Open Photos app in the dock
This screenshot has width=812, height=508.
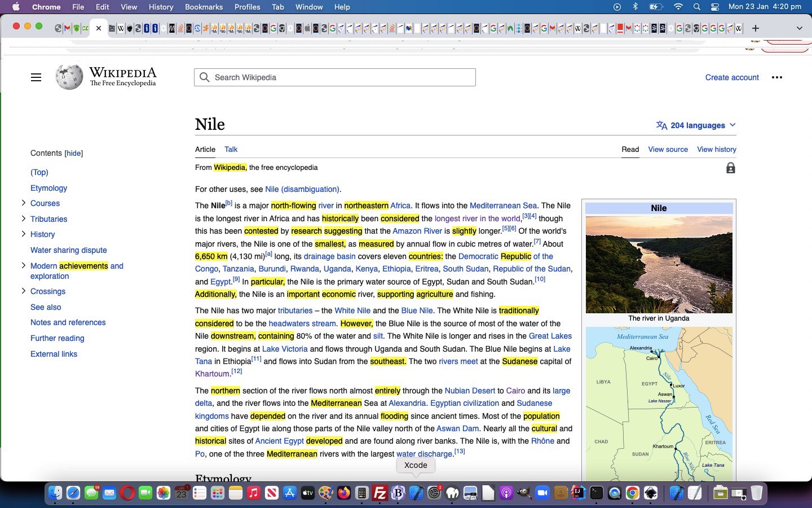click(x=164, y=493)
